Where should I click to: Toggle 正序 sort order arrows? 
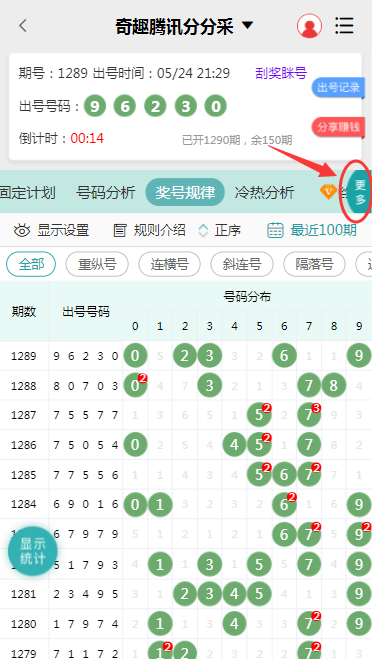tap(203, 230)
